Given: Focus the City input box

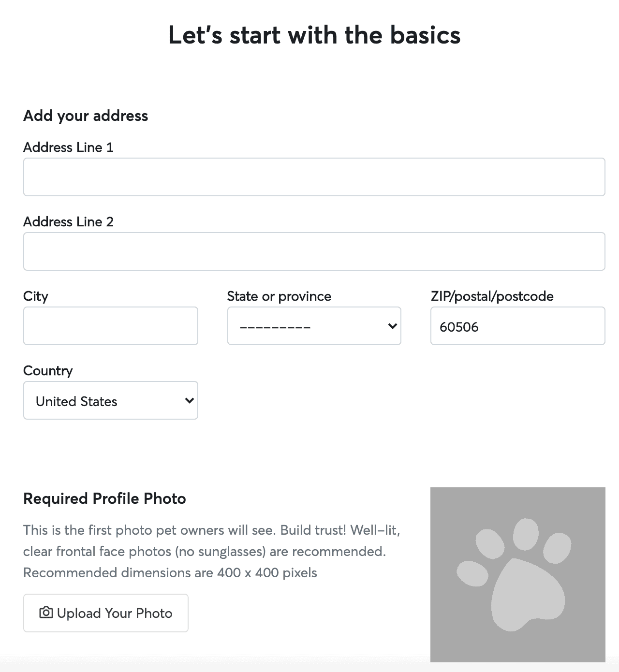Looking at the screenshot, I should [110, 326].
